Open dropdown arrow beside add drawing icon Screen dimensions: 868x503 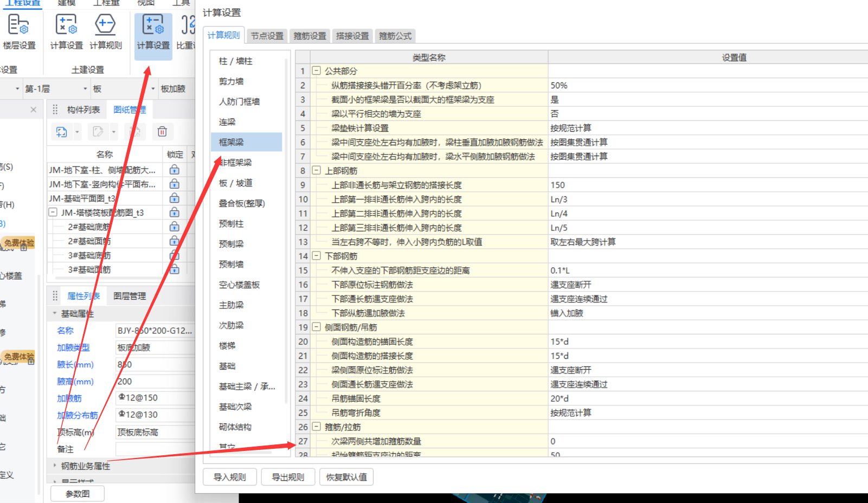77,132
